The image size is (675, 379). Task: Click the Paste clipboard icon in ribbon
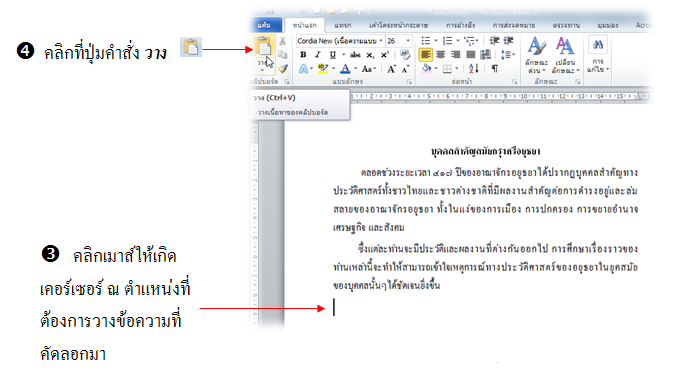click(x=263, y=46)
